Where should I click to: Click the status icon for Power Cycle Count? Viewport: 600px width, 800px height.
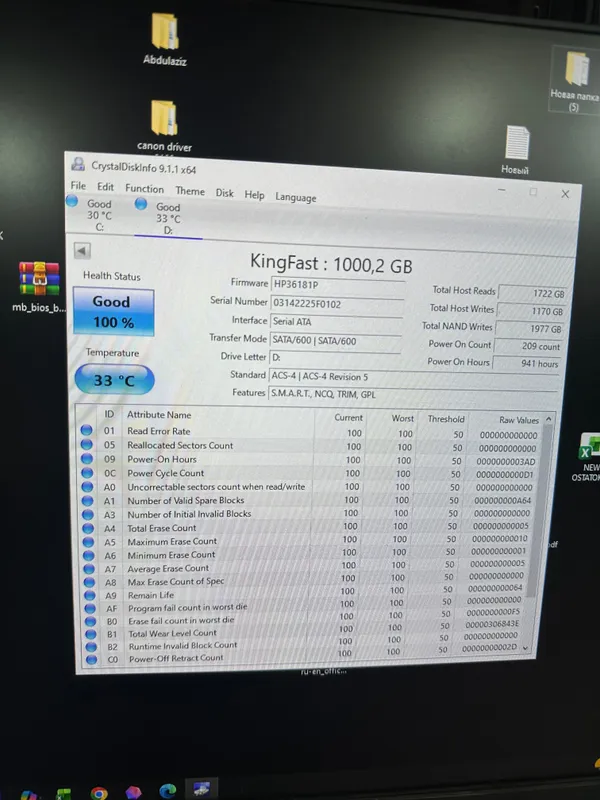(87, 472)
